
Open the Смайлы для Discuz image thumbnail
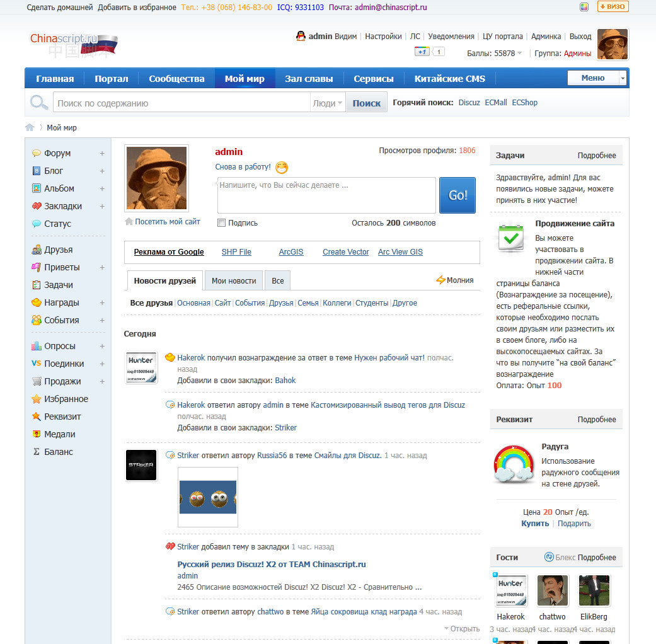coord(208,497)
